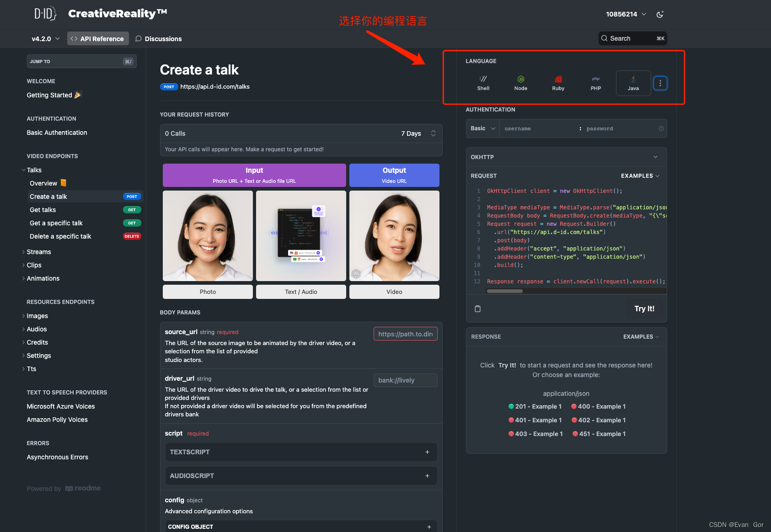
Task: Click the username field
Action: (539, 128)
